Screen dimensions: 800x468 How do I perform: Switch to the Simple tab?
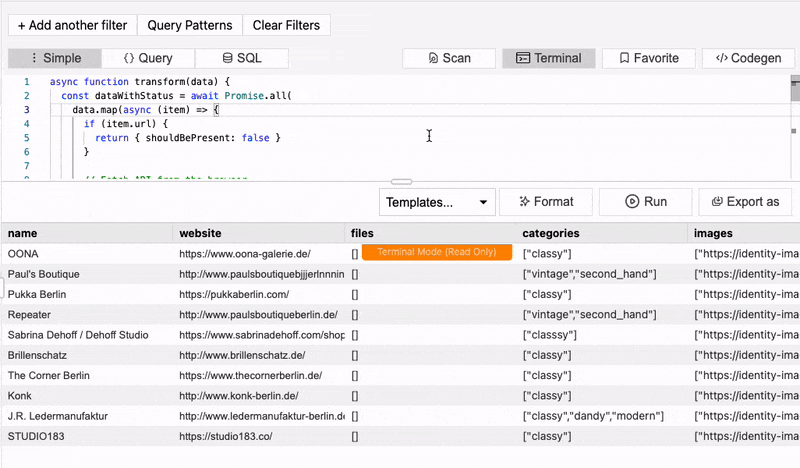click(55, 58)
